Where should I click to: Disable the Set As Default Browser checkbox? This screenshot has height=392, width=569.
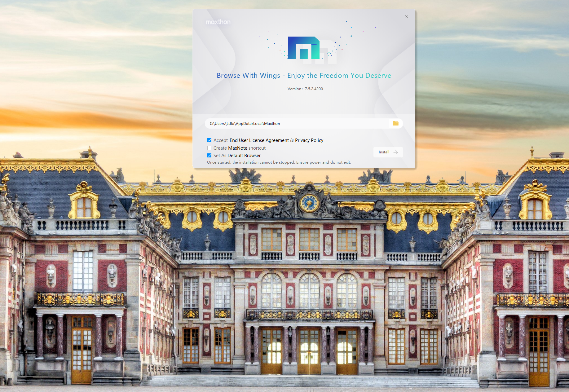pyautogui.click(x=210, y=156)
